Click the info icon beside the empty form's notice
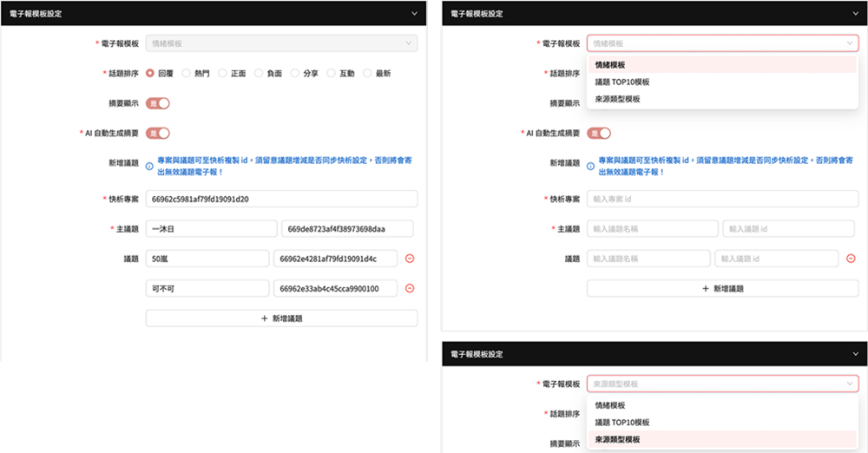This screenshot has width=868, height=453. 591,162
